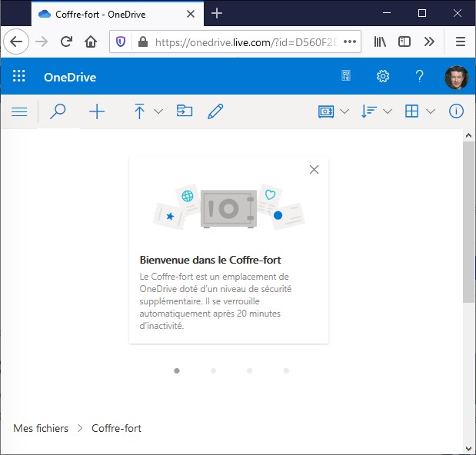Select the second carousel page dot

pyautogui.click(x=213, y=370)
